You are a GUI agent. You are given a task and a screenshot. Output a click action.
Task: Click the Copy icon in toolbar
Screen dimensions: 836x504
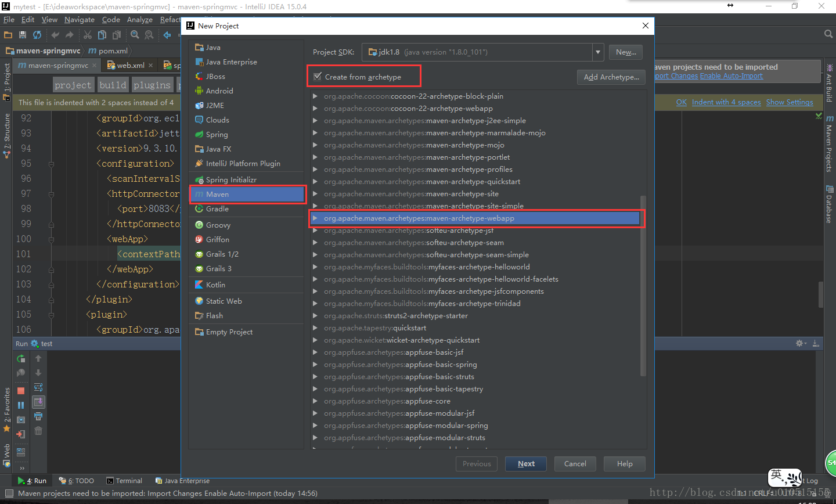click(x=102, y=35)
